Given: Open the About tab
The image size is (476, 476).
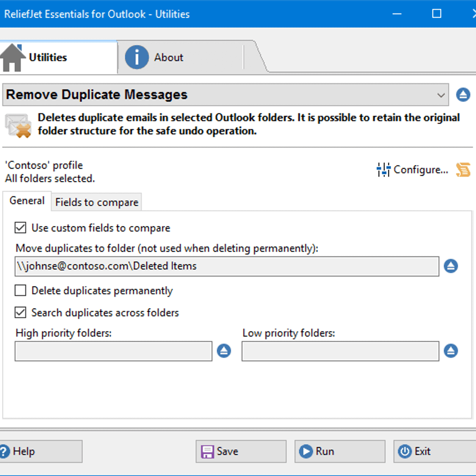Looking at the screenshot, I should (181, 57).
